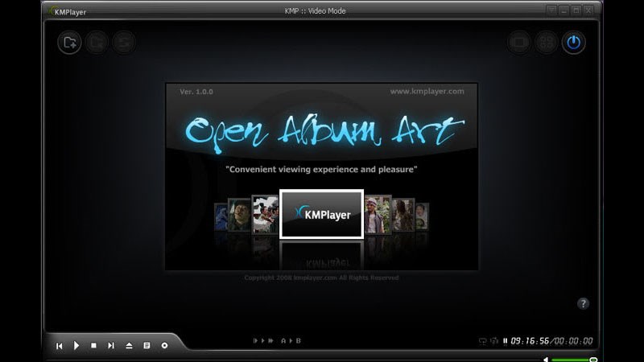Toggle the shuffle mode icon
The width and height of the screenshot is (644, 362).
(494, 341)
